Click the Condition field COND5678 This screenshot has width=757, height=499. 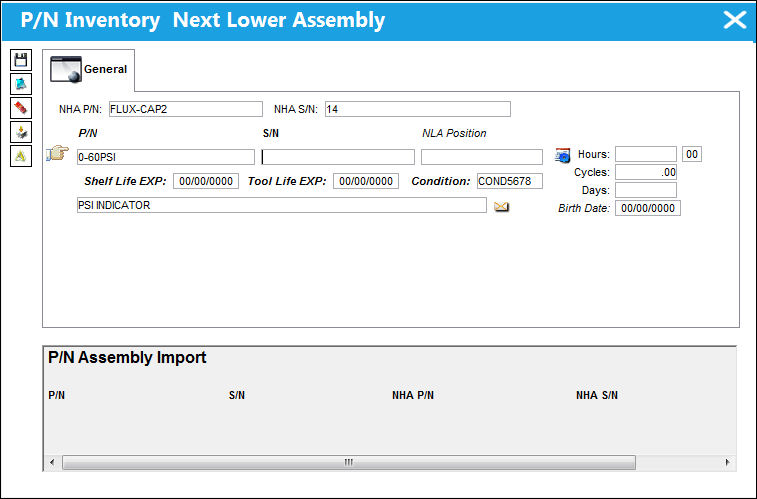point(510,181)
